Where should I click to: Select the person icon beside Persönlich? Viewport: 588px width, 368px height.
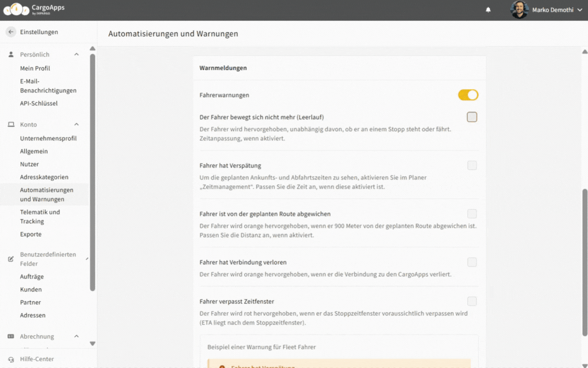10,54
